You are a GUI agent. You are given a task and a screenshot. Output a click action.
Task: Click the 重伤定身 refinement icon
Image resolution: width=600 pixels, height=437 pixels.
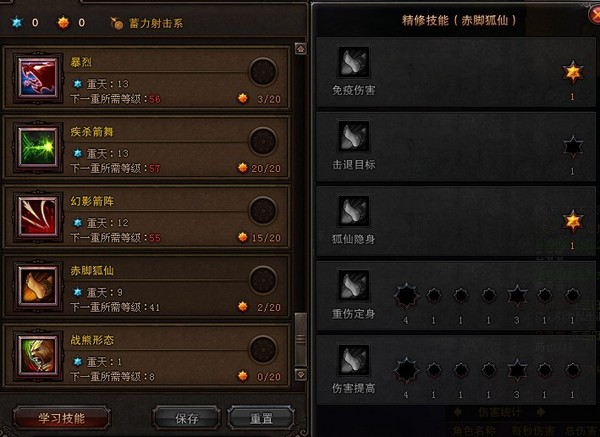click(354, 285)
